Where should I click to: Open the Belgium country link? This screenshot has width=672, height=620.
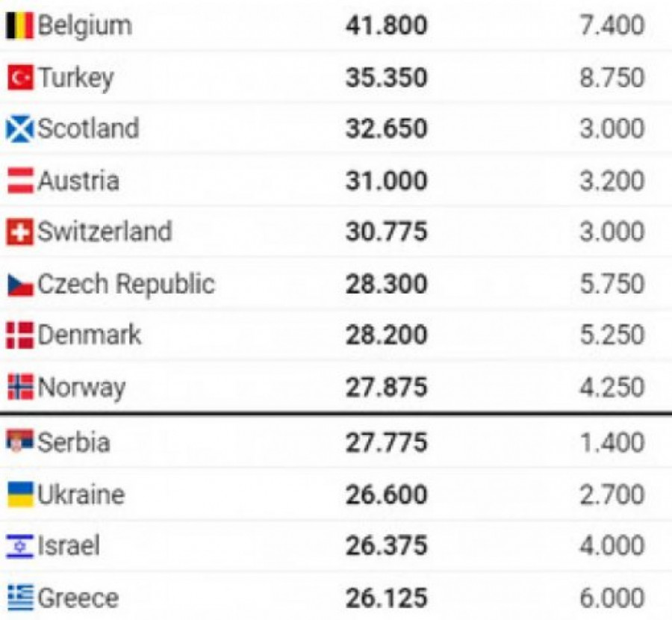pos(84,26)
